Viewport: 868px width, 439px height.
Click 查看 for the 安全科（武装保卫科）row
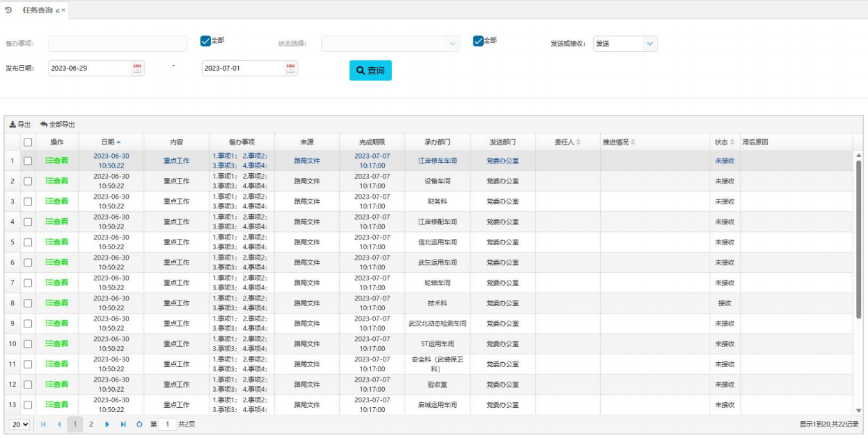click(x=57, y=364)
